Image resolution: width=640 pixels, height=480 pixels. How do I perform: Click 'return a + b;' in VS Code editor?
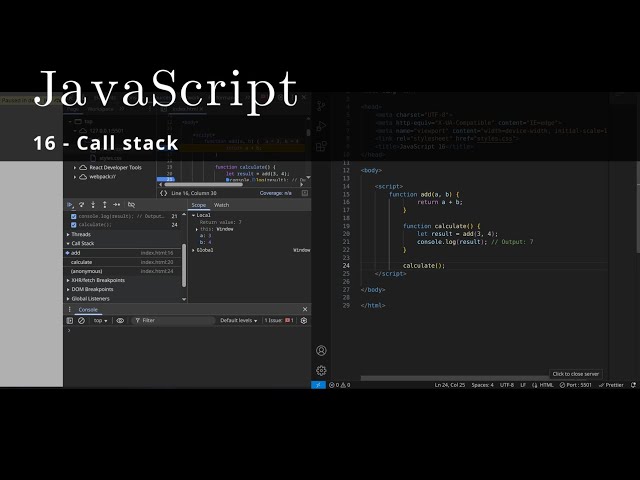pyautogui.click(x=440, y=202)
